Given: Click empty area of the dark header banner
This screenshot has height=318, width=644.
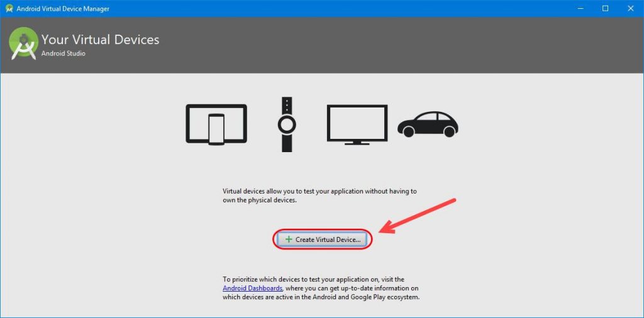Looking at the screenshot, I should [x=377, y=44].
